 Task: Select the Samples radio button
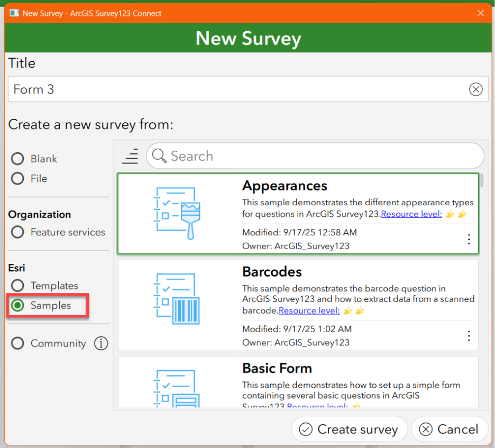[41, 305]
